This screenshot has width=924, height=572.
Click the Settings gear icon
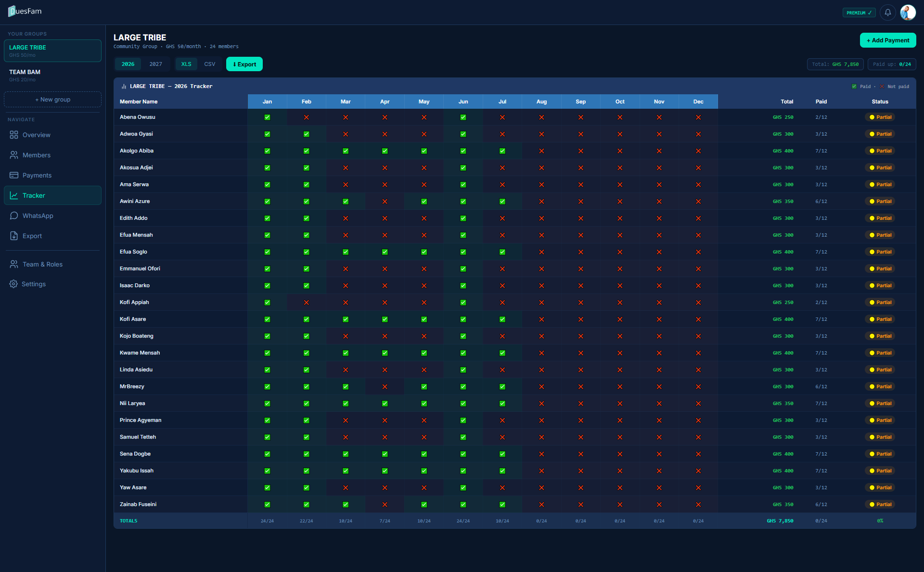[x=13, y=284]
